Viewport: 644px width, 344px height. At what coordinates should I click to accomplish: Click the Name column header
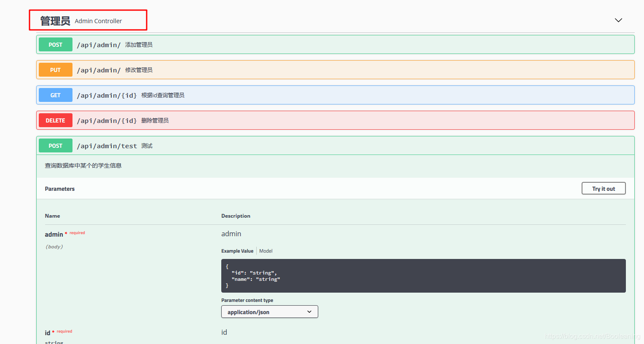point(53,216)
